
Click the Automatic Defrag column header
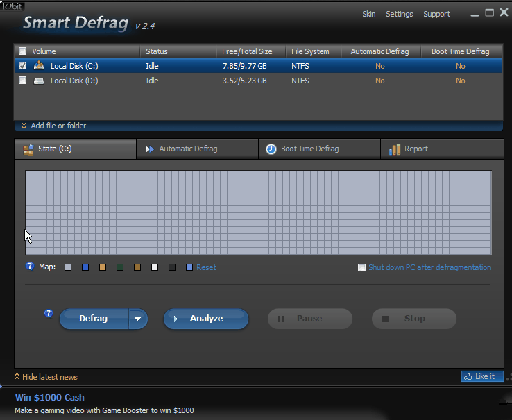(379, 51)
